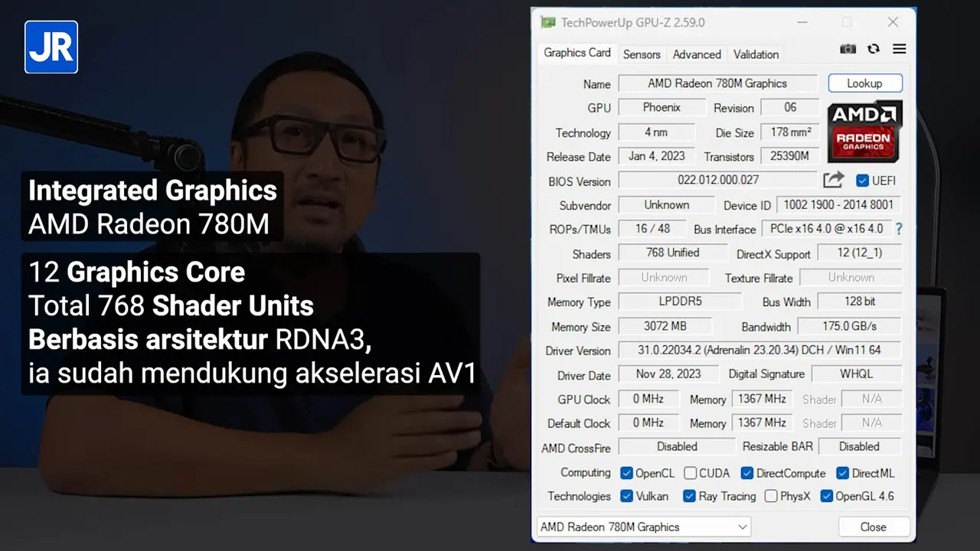Click the Close button at bottom

(874, 527)
